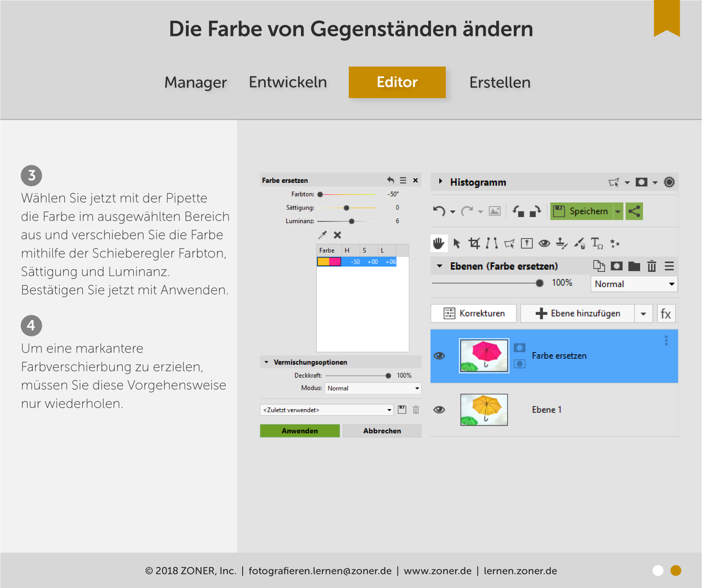Screen dimensions: 702x588
Task: Redo the action
Action: coord(467,211)
